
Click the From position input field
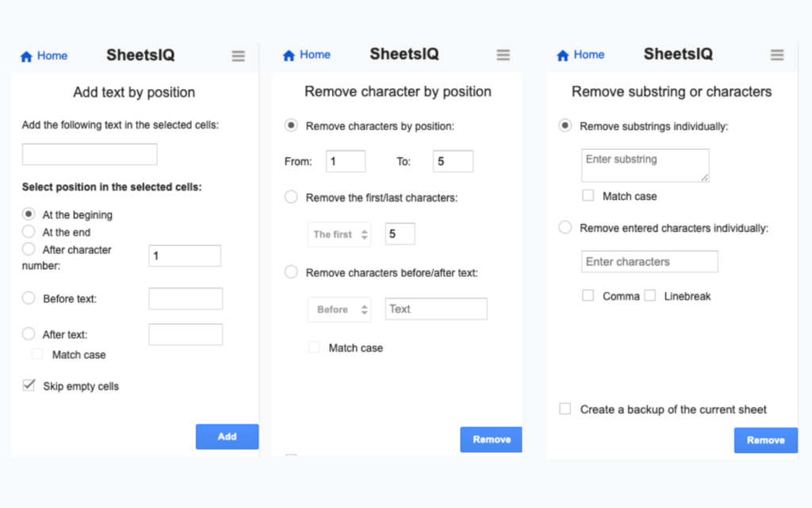click(x=346, y=161)
